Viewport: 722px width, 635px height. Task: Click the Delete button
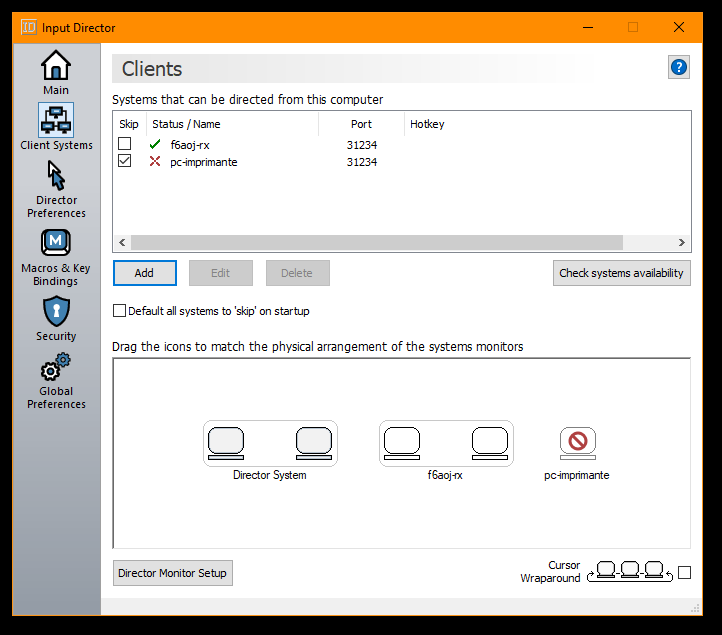(x=297, y=273)
